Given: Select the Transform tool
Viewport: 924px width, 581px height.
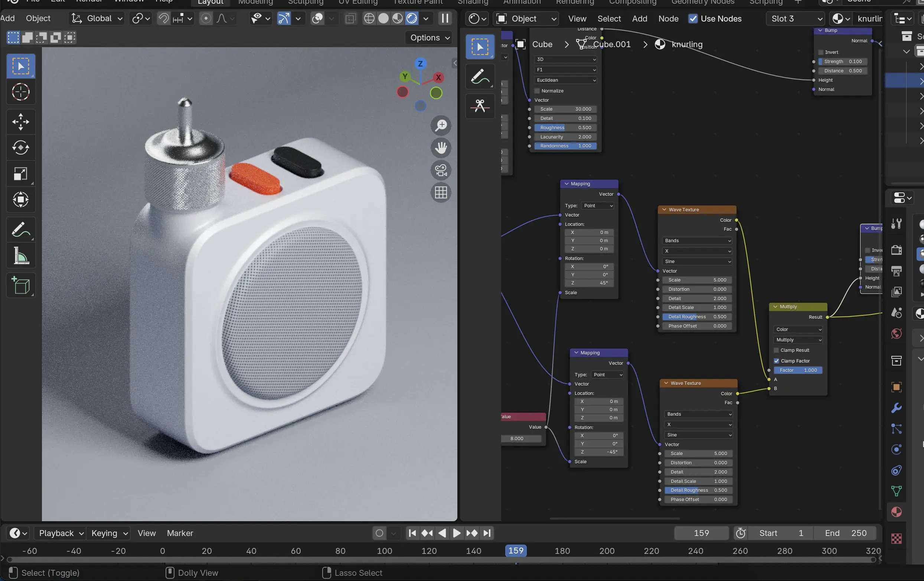Looking at the screenshot, I should click(21, 200).
